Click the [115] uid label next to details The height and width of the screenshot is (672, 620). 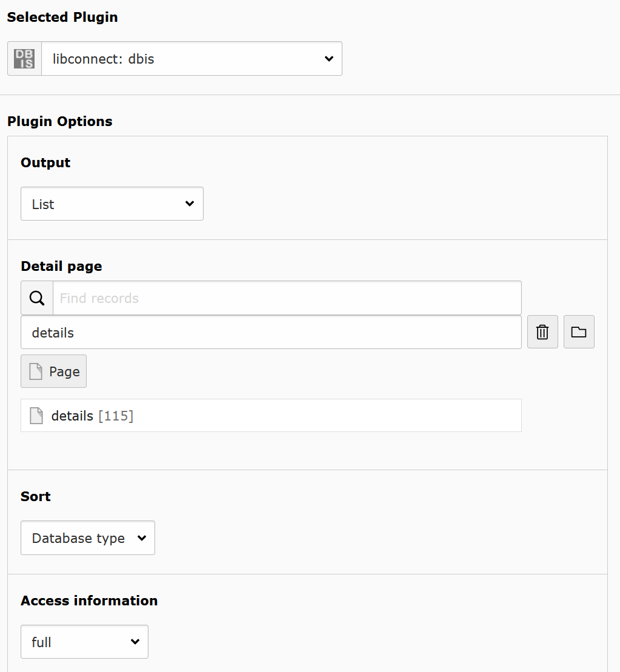[118, 415]
